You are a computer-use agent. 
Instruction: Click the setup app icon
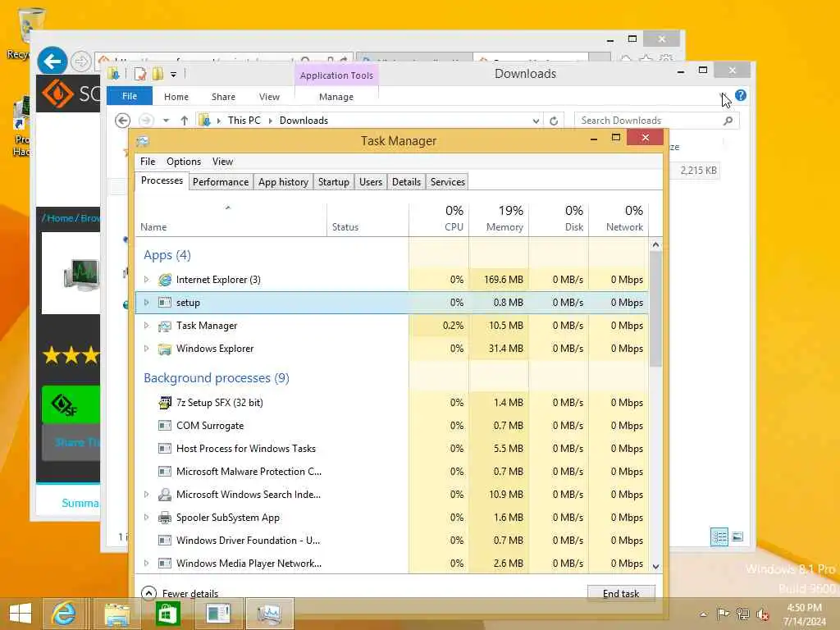coord(165,303)
